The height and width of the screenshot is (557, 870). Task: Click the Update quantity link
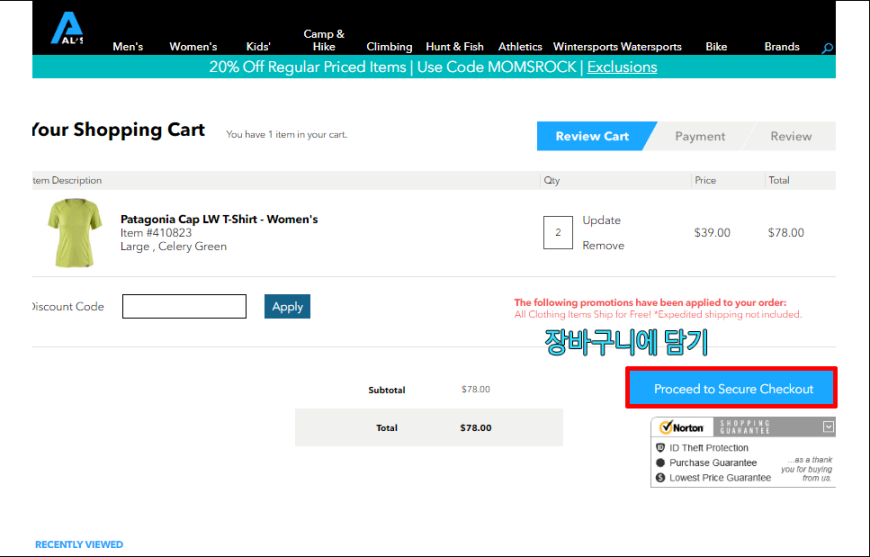pyautogui.click(x=601, y=220)
